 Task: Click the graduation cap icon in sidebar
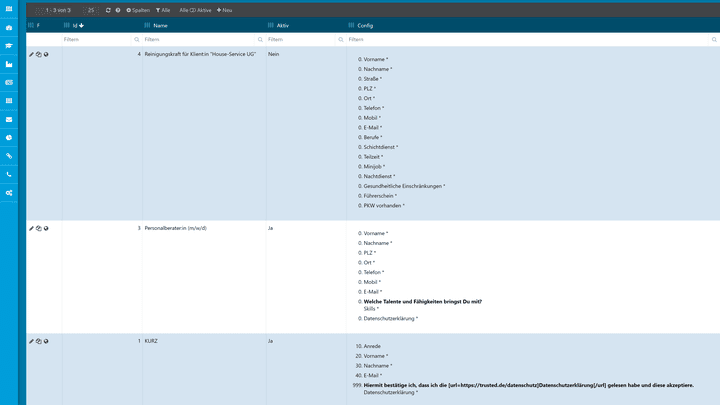tap(9, 45)
